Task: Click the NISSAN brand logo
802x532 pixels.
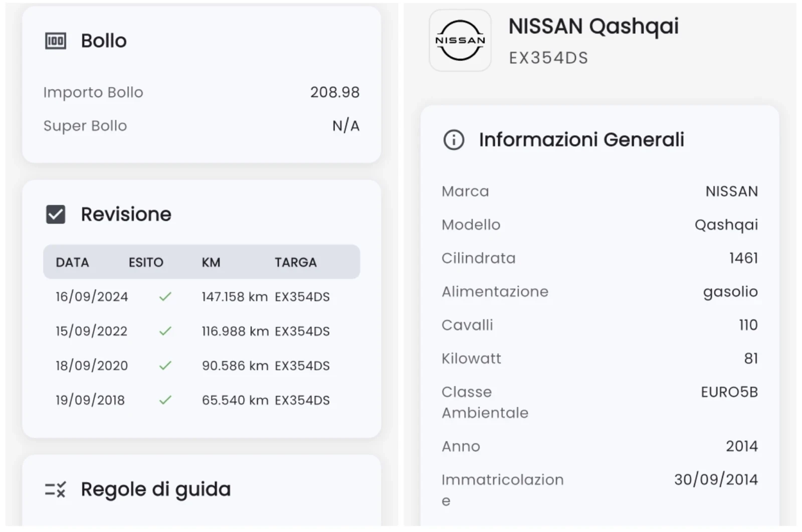Action: click(x=460, y=41)
